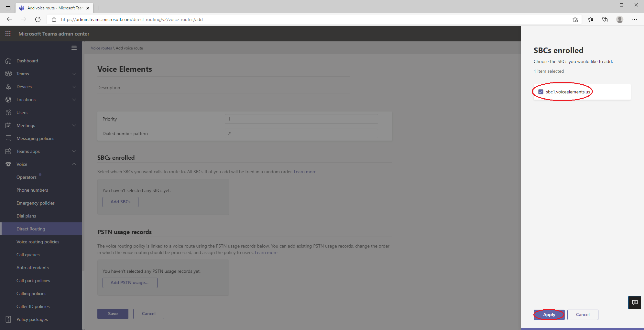This screenshot has height=330, width=644.
Task: Expand the Meetings menu chevron
Action: click(x=74, y=125)
